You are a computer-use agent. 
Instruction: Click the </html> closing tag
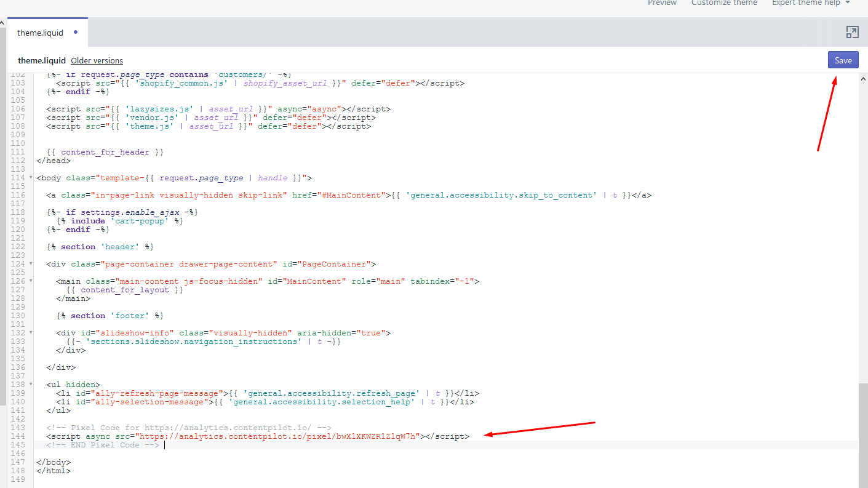[54, 471]
